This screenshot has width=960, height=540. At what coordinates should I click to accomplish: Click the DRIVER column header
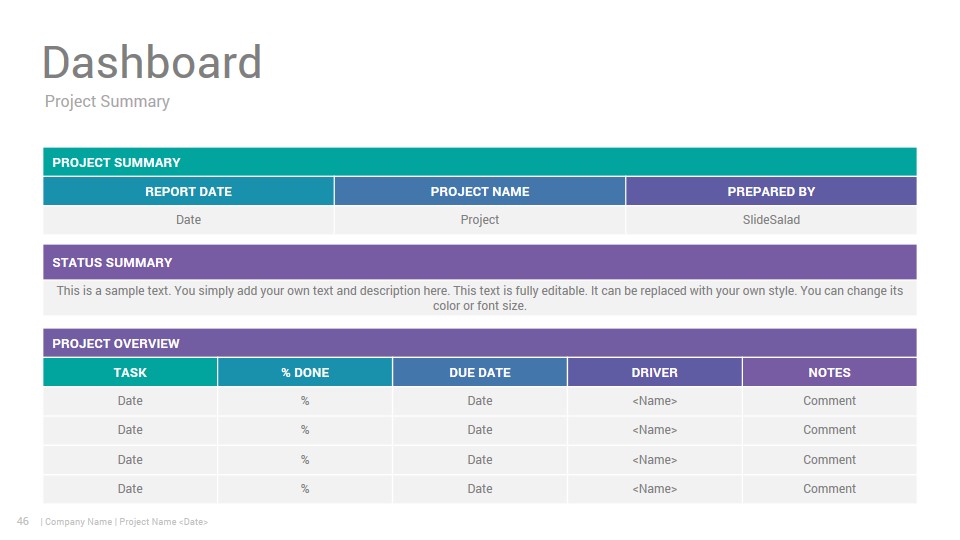(654, 372)
